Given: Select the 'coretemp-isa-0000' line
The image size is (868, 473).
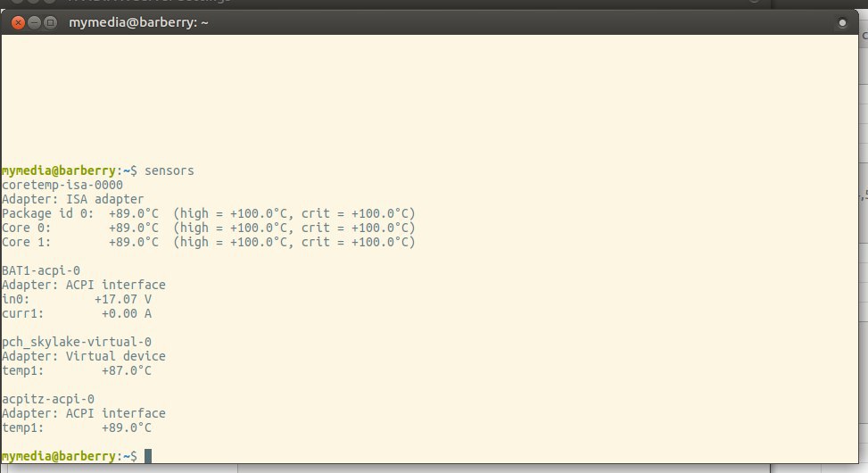Looking at the screenshot, I should pyautogui.click(x=62, y=185).
